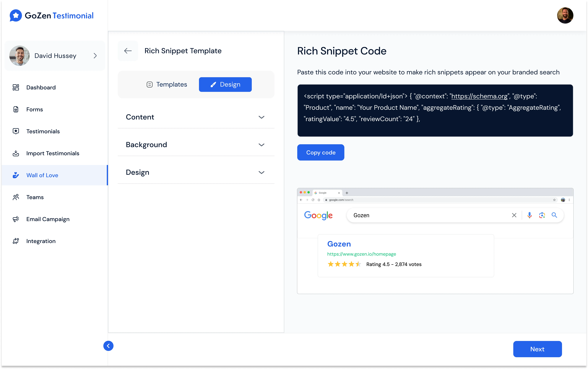Click the microphone voice search icon
This screenshot has height=369, width=588.
pos(530,215)
